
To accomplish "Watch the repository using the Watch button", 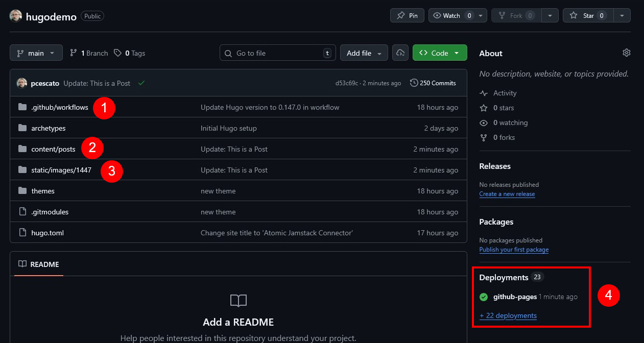I will pos(451,15).
